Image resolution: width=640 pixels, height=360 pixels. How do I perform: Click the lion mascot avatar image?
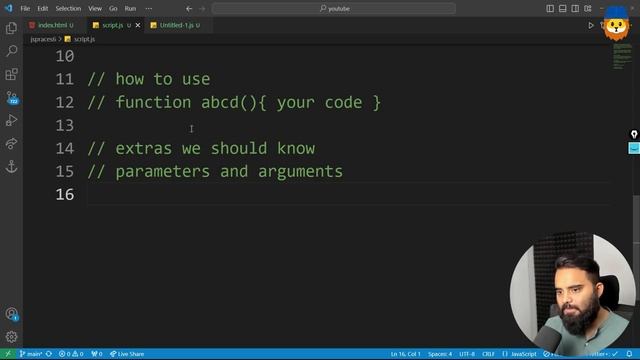(x=616, y=23)
